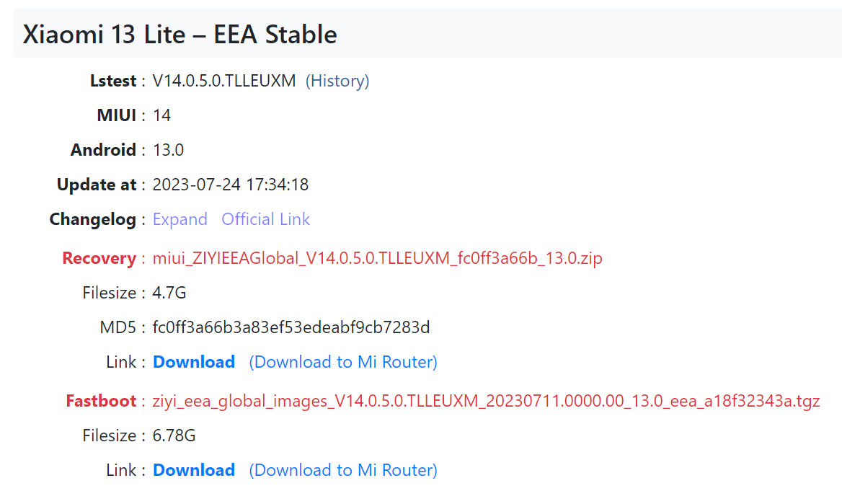The width and height of the screenshot is (842, 504).
Task: Open the Official Link for changelog
Action: (266, 219)
